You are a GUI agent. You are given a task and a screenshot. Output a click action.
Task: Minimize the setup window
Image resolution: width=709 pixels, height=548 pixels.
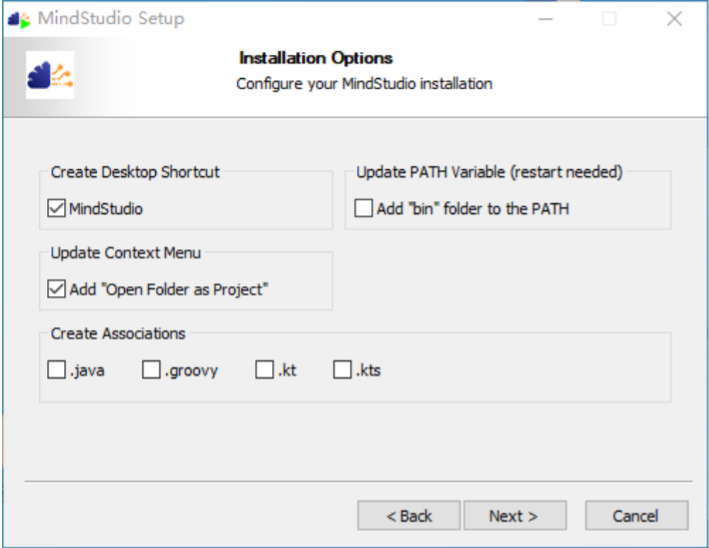click(546, 19)
